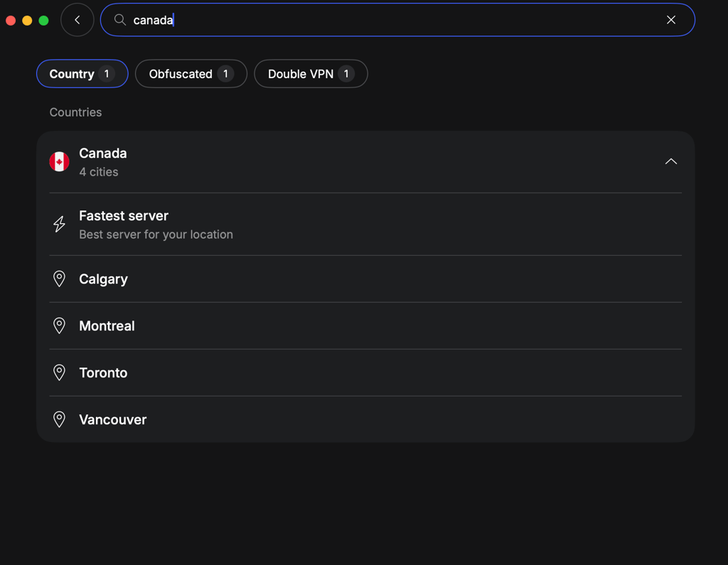Click the Canada flag icon

tap(60, 161)
